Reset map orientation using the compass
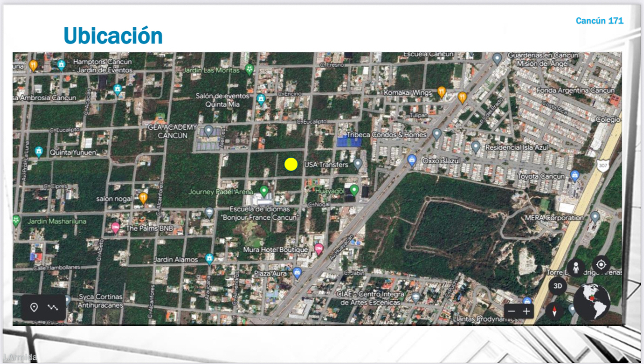Screen dimensions: 644x364 (x=554, y=310)
